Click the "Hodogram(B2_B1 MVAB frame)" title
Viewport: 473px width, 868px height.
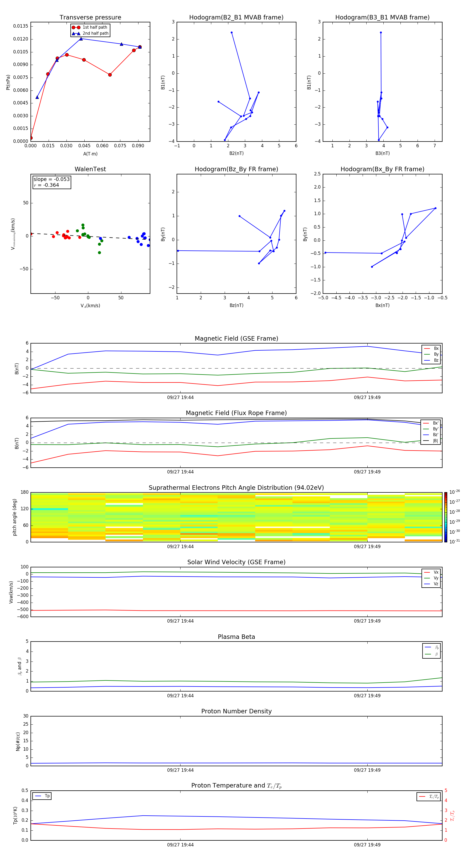(236, 18)
